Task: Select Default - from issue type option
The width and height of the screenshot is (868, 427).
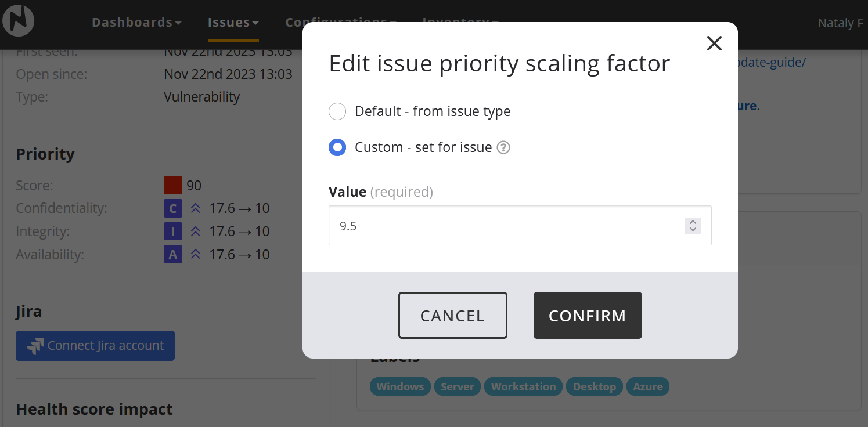Action: [x=337, y=111]
